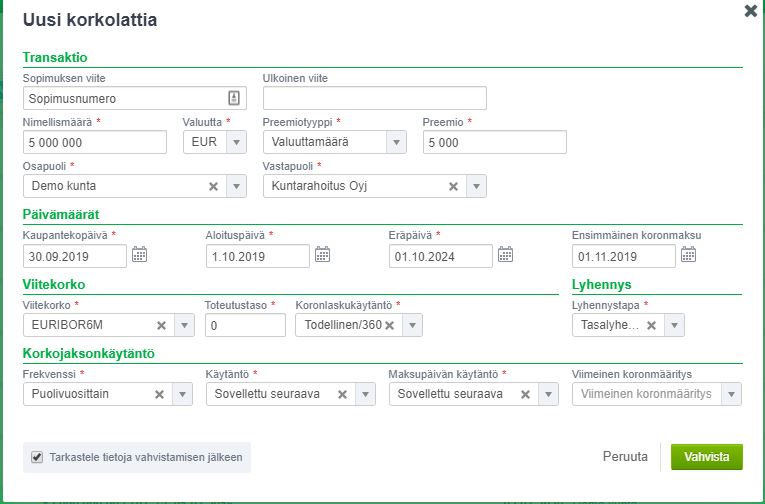Open the Kaupantekopäivä calendar picker
The width and height of the screenshot is (765, 504).
[x=139, y=255]
